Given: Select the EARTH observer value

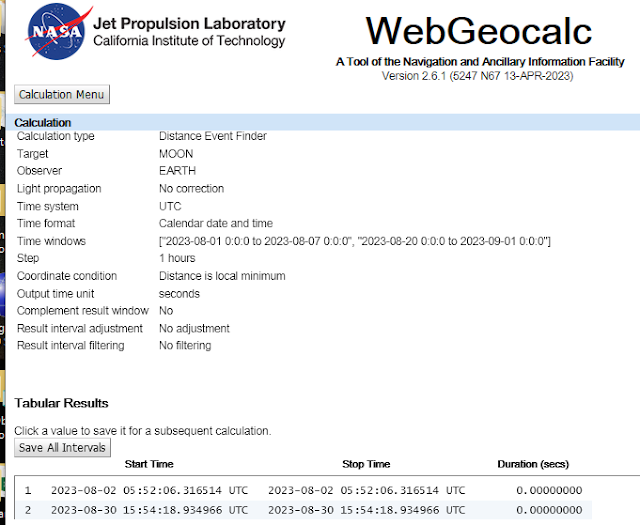Looking at the screenshot, I should pyautogui.click(x=178, y=171).
